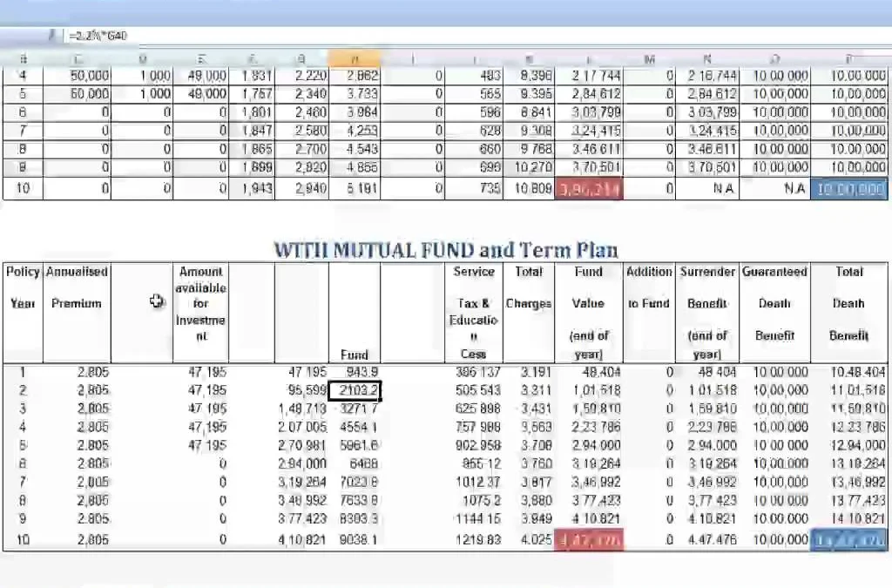Select column M header
This screenshot has width=892, height=588.
click(x=649, y=58)
